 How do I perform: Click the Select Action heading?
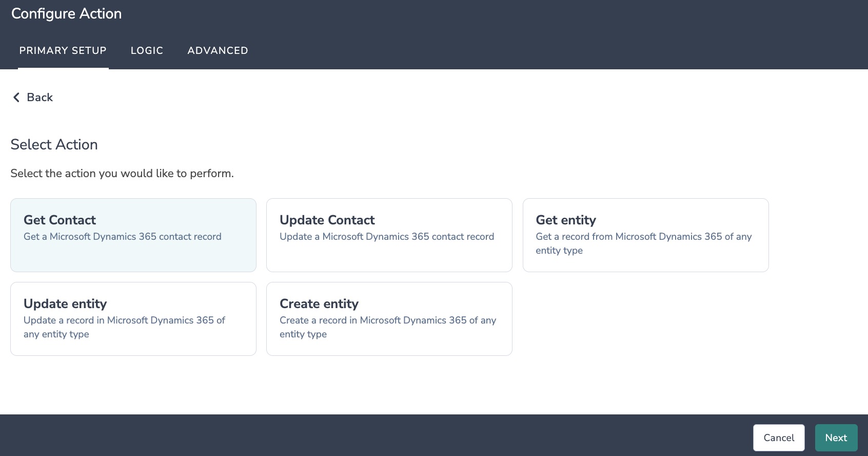54,144
